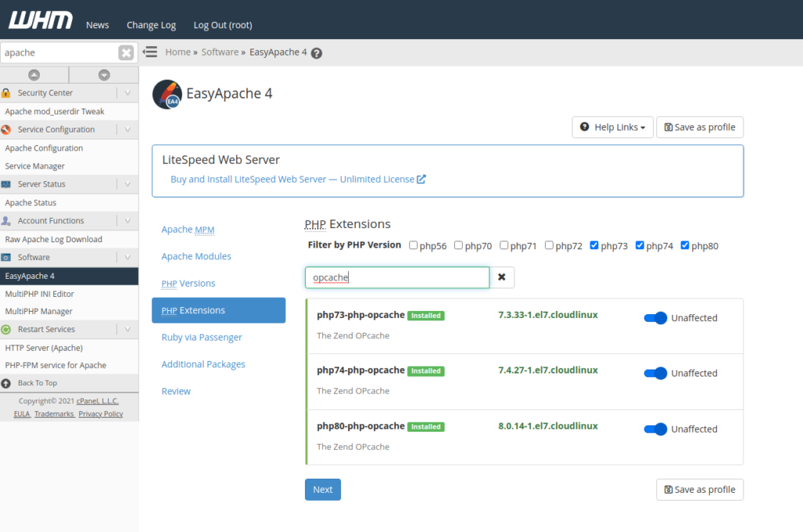Click the EasyApache 4 logo icon
This screenshot has width=803, height=532.
pos(166,94)
